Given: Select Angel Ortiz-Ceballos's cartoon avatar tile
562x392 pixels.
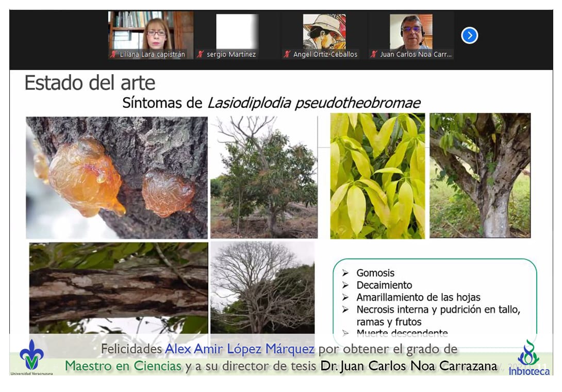Looking at the screenshot, I should pos(324,31).
